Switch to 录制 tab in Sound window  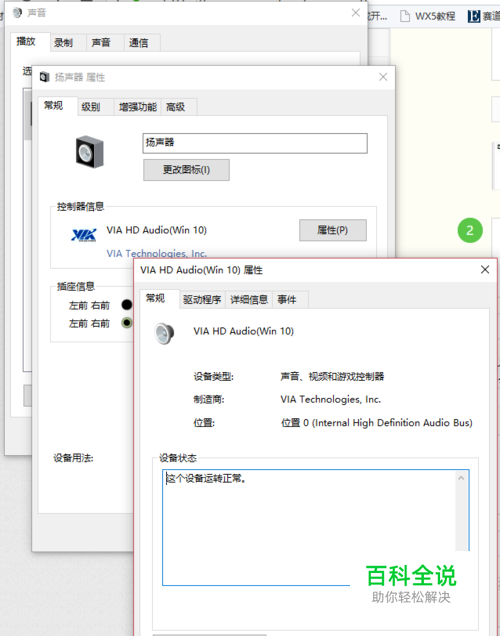(x=63, y=43)
